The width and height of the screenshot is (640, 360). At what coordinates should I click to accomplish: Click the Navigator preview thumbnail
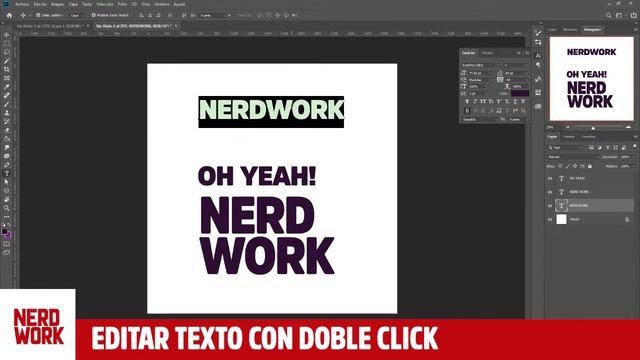pos(591,78)
